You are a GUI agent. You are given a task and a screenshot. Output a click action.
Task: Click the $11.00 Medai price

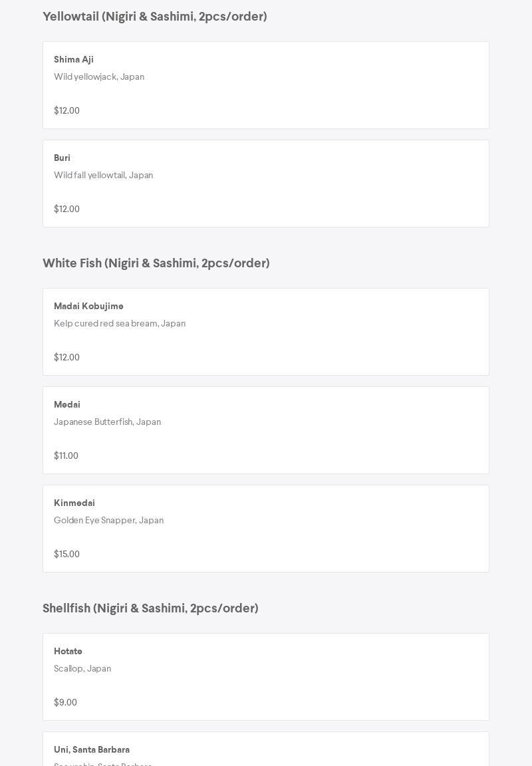pyautogui.click(x=66, y=456)
